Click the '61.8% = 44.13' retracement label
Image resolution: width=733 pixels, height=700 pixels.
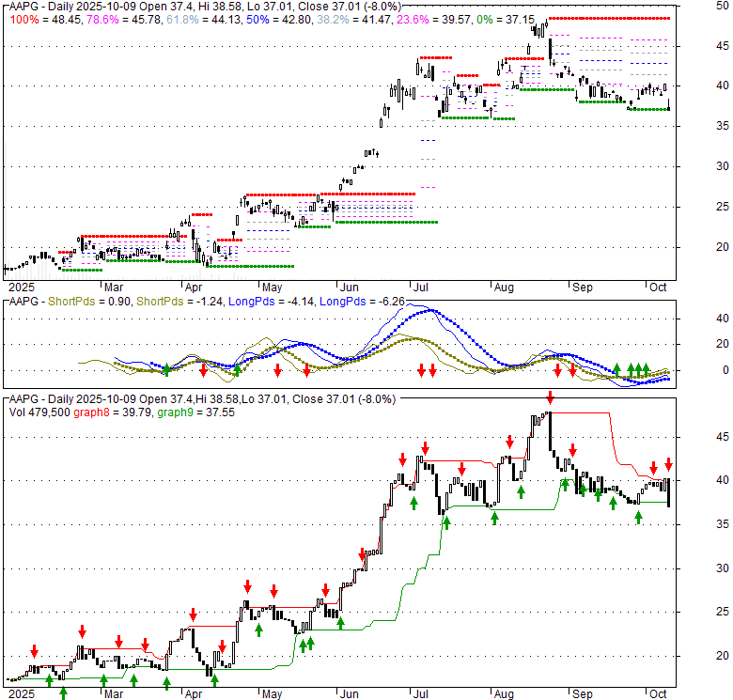[203, 20]
